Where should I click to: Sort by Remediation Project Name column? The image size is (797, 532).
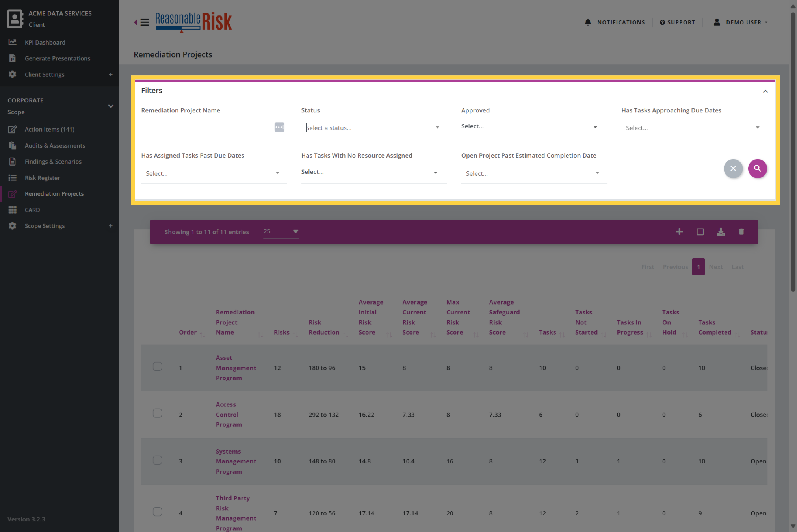(x=239, y=322)
